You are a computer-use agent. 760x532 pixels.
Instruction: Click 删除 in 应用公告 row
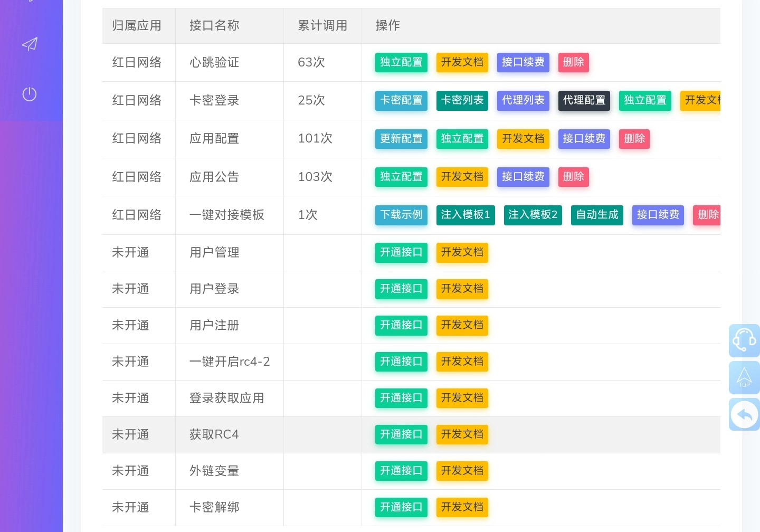pos(574,177)
